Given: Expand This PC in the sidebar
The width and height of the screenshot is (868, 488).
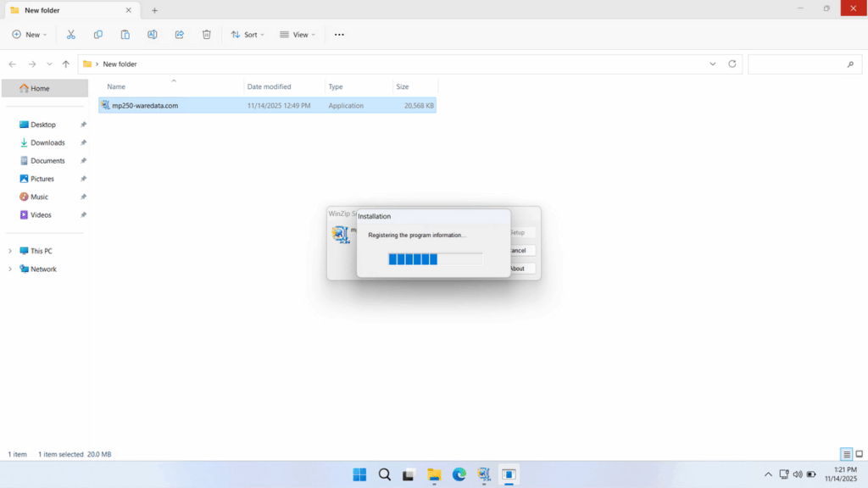Looking at the screenshot, I should pos(10,250).
